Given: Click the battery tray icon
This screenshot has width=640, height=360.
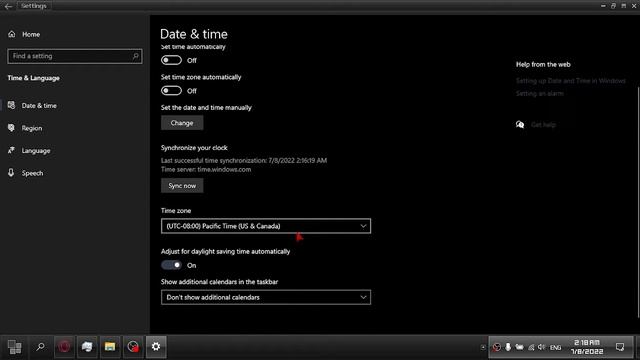Looking at the screenshot, I should pos(519,347).
